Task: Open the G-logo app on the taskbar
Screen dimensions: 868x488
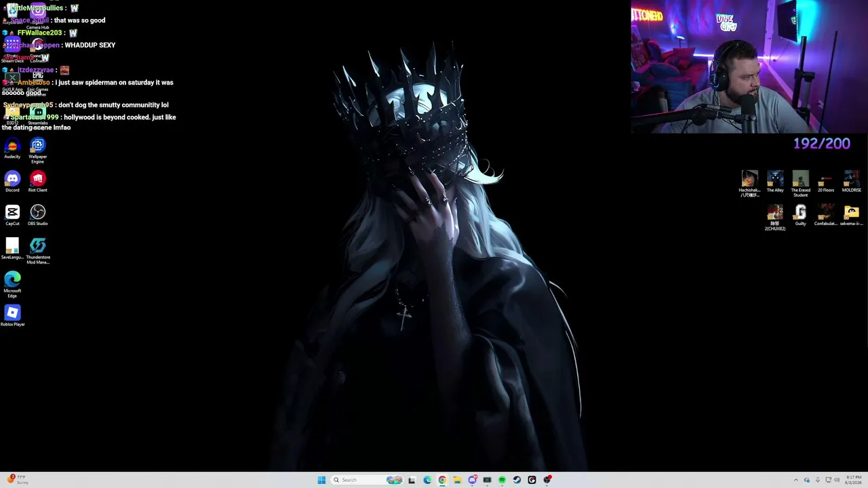Action: click(532, 480)
